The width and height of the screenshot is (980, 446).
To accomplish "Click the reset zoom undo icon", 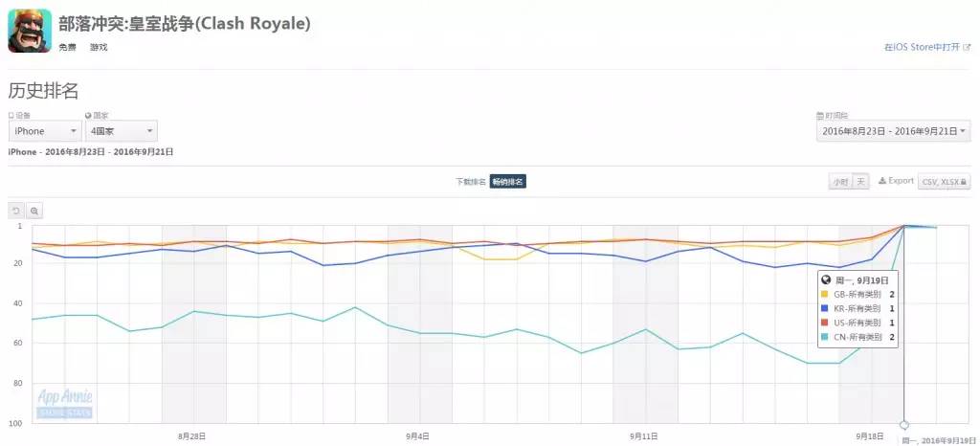I will click(16, 211).
